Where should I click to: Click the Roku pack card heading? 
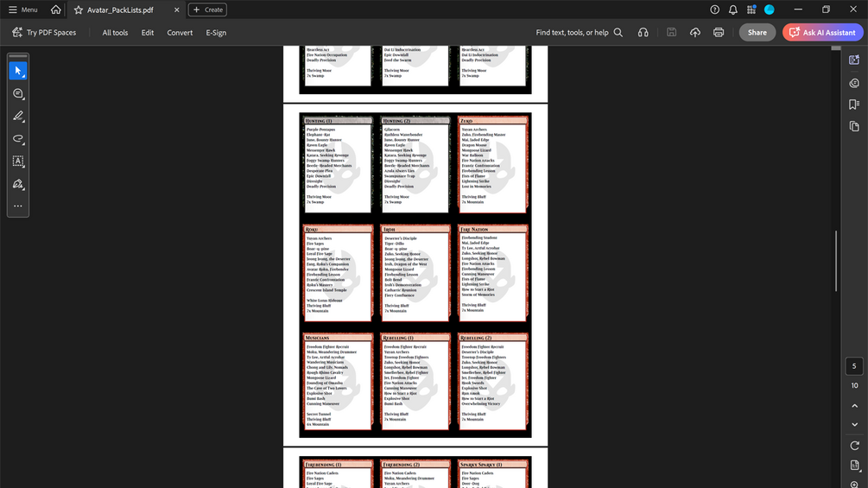(x=312, y=229)
